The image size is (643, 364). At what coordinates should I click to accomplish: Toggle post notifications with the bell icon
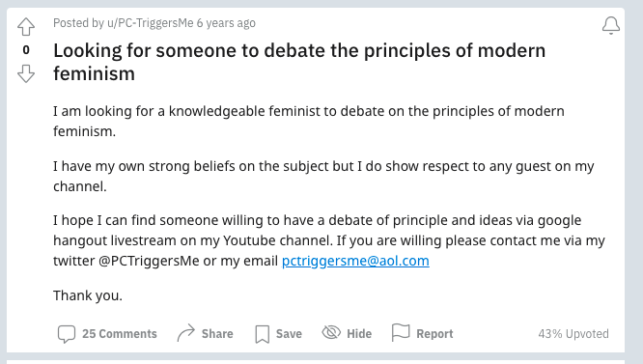click(x=610, y=25)
